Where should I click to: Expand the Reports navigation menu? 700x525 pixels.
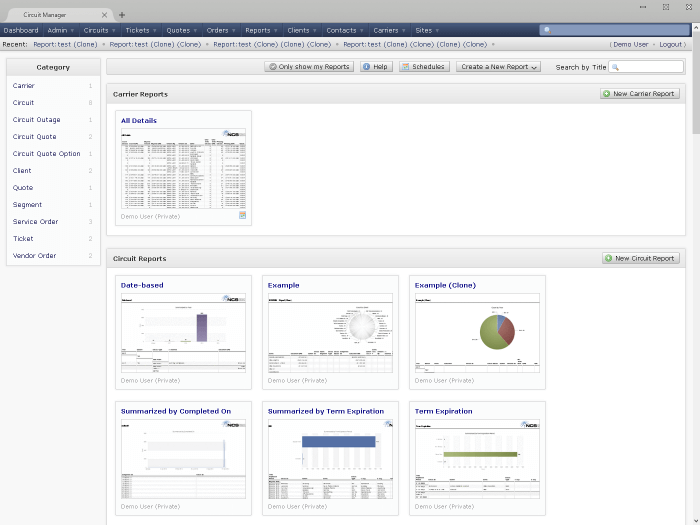coord(261,31)
